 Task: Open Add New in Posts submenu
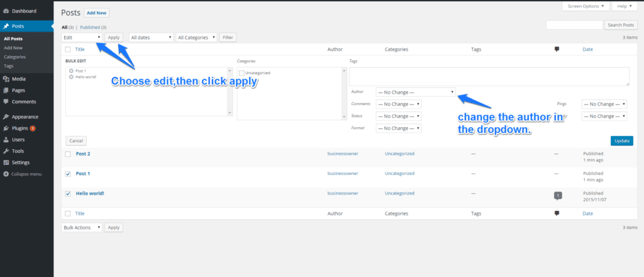(12, 48)
